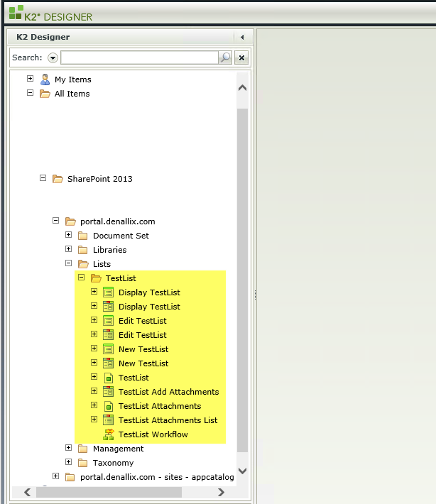The height and width of the screenshot is (504, 436).
Task: Click into the search input field
Action: [140, 57]
